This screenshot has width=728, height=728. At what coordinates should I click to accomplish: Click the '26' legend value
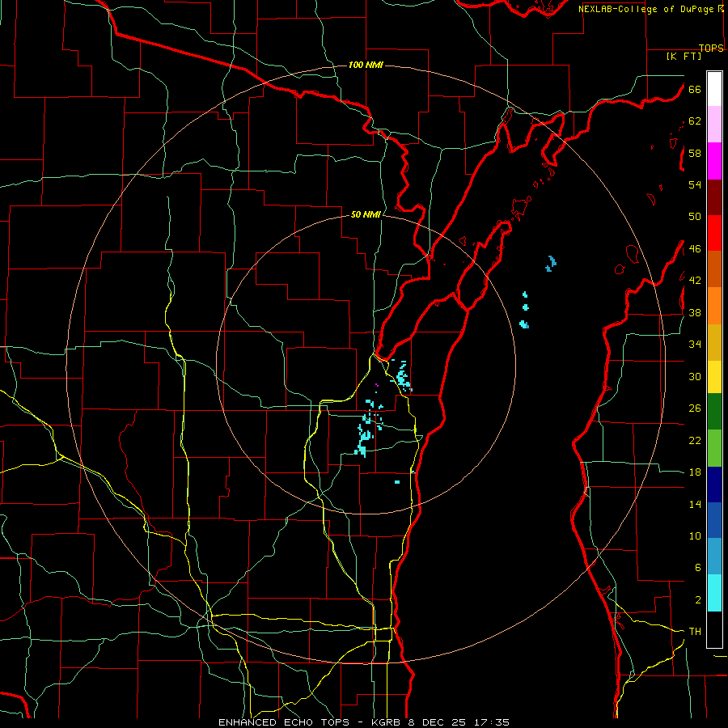(x=695, y=408)
